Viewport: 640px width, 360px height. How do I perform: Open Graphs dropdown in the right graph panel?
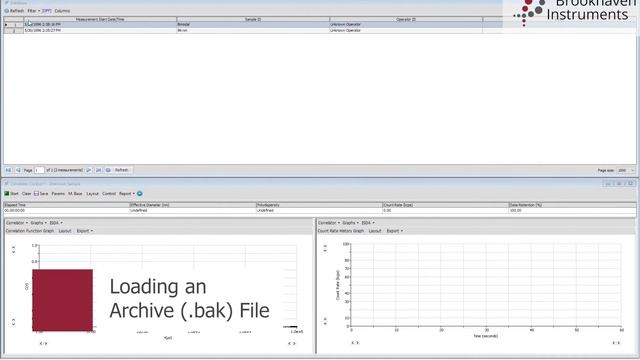(x=350, y=223)
